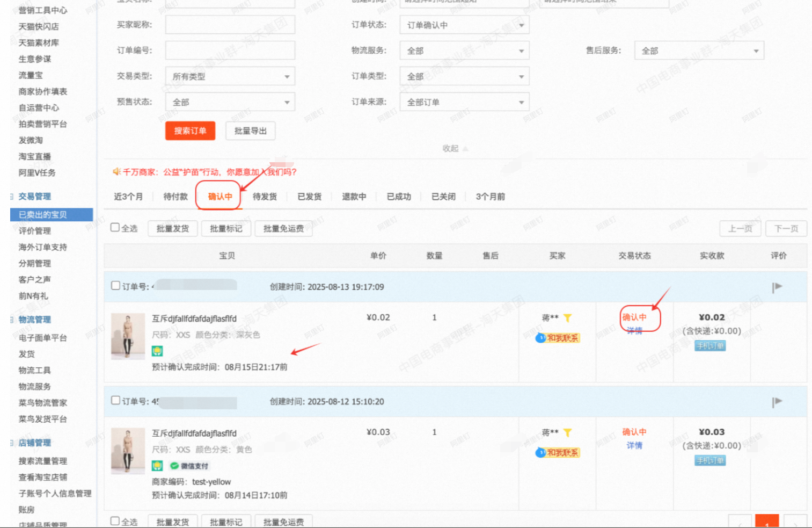
Task: Switch to 已发货 tab
Action: (x=310, y=197)
